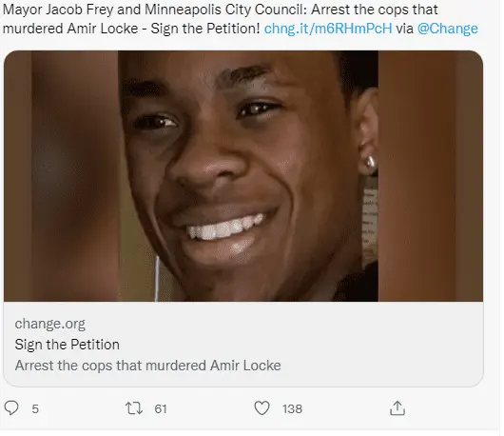Screen dimensions: 504x436
Task: Click the retweet count showing 61
Action: (161, 408)
